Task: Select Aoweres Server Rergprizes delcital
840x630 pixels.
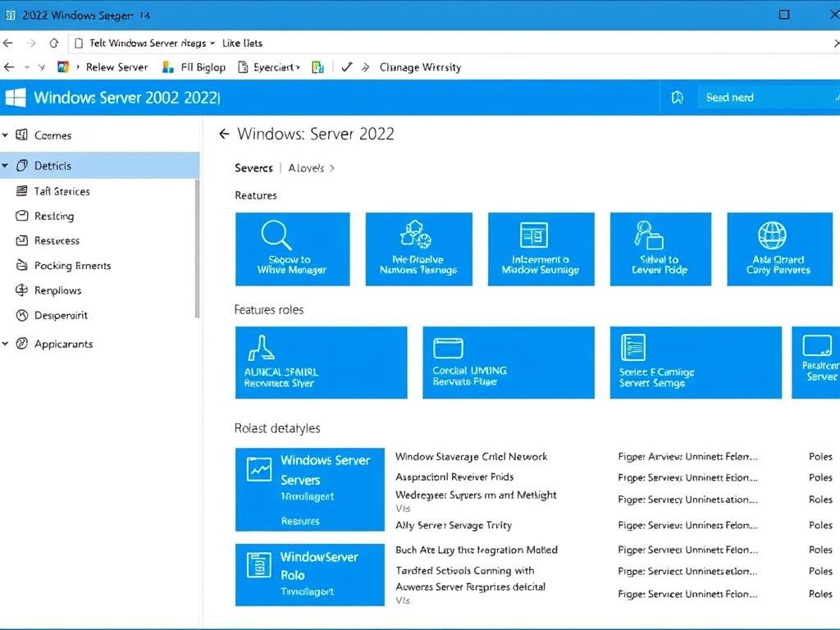Action: [470, 587]
